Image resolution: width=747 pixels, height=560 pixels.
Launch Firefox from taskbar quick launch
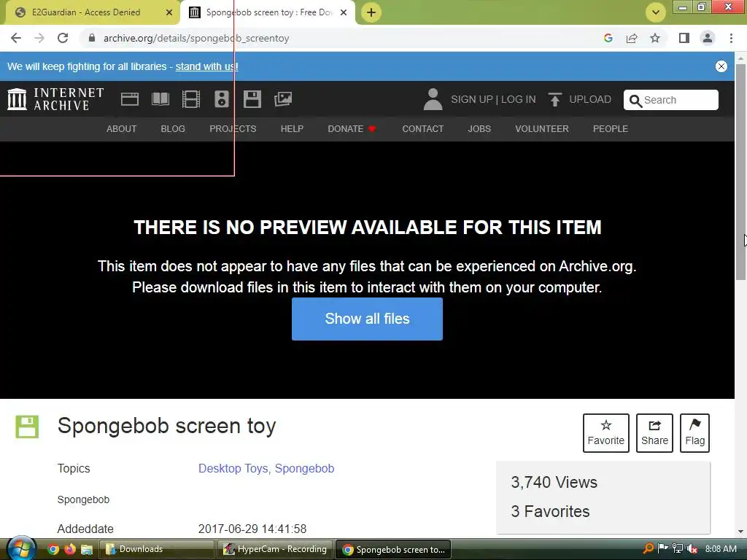(70, 549)
